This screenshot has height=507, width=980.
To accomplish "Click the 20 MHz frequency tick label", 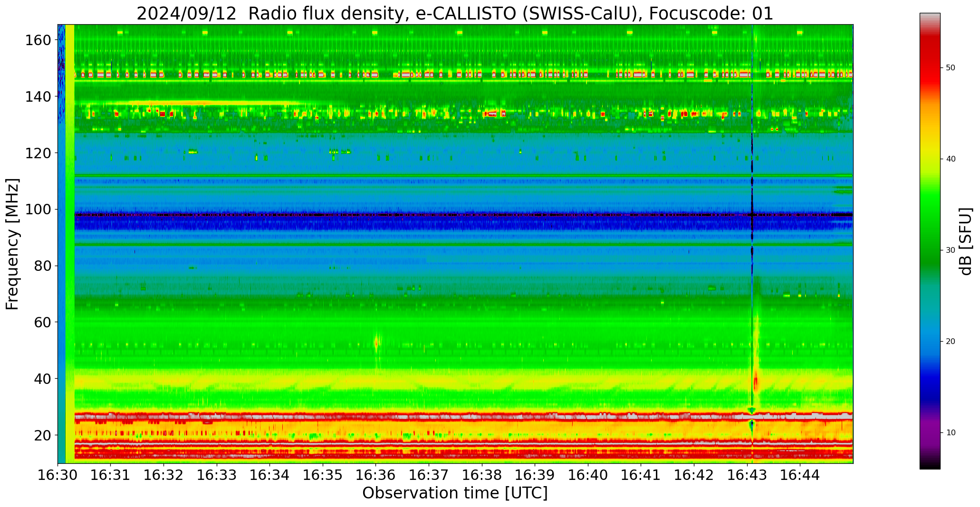I will pos(43,435).
